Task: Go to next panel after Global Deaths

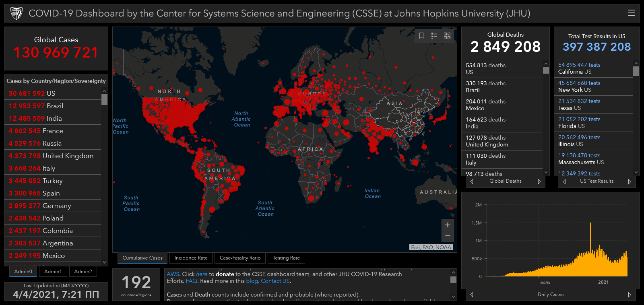Action: (x=539, y=181)
